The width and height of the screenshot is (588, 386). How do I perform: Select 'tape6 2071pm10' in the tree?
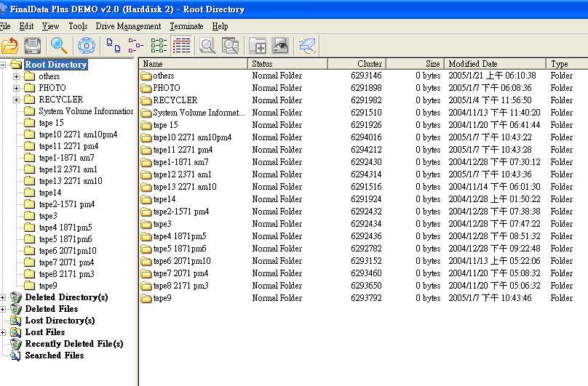(68, 251)
